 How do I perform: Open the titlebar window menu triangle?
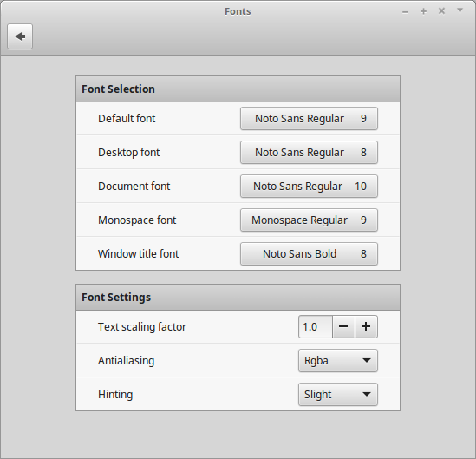(460, 10)
